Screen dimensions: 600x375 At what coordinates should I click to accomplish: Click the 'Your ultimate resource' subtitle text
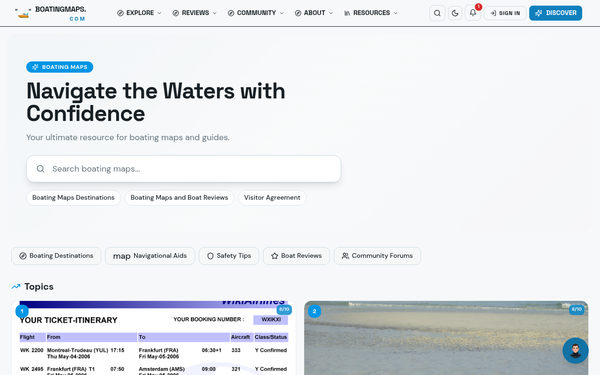click(128, 137)
